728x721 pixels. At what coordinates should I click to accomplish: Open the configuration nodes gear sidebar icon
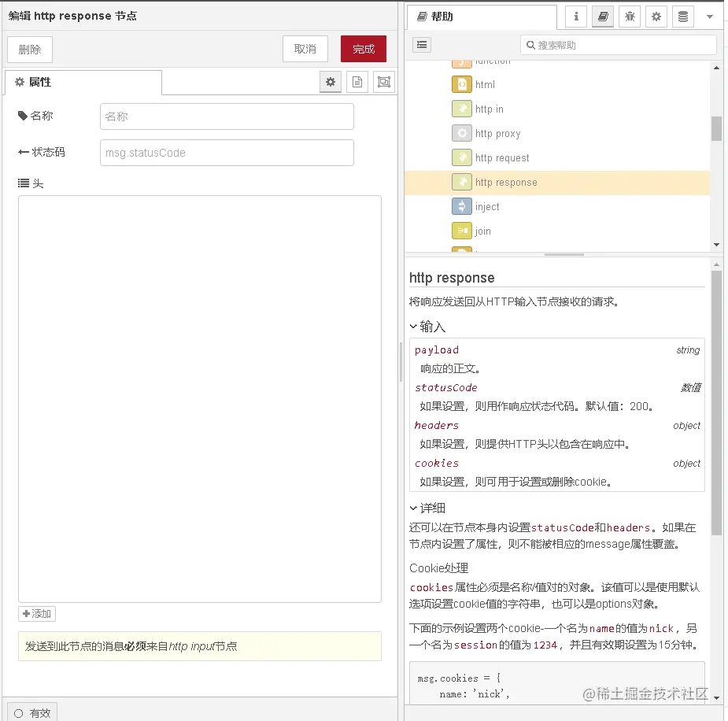click(656, 17)
